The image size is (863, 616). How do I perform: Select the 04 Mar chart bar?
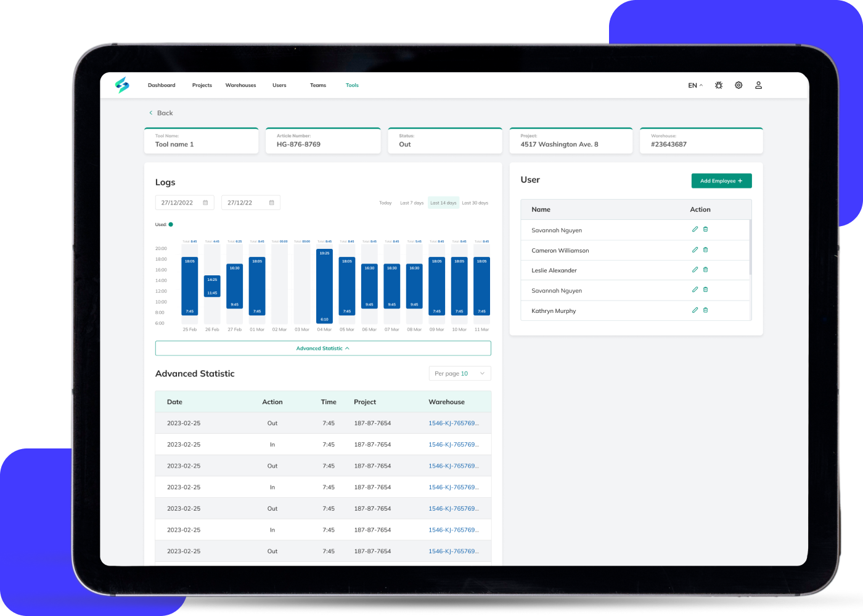click(x=324, y=286)
